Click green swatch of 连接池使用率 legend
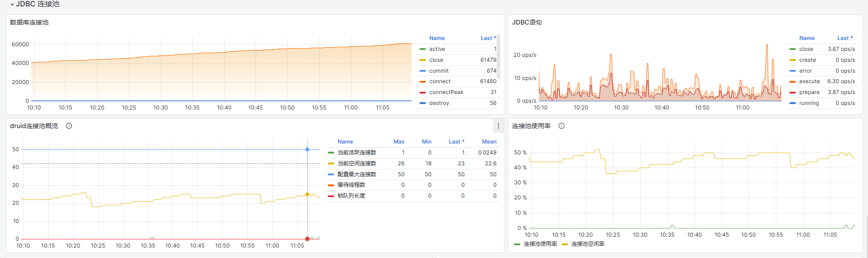 tap(517, 244)
